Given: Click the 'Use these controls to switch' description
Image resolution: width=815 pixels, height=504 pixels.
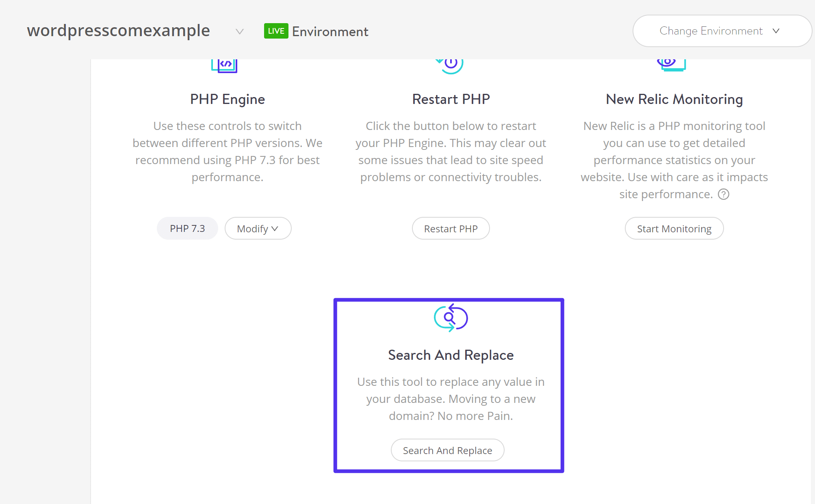Looking at the screenshot, I should tap(228, 151).
